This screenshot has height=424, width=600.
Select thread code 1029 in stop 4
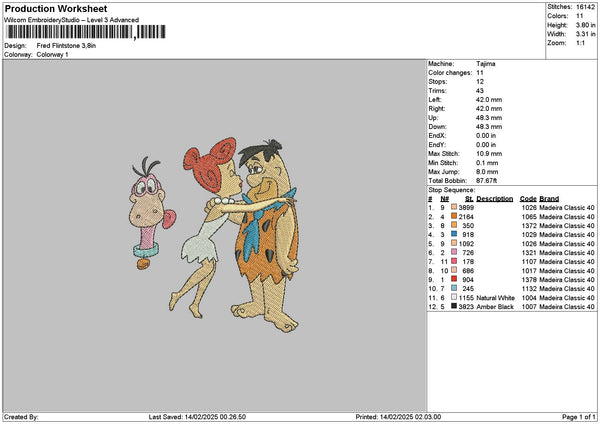point(529,235)
